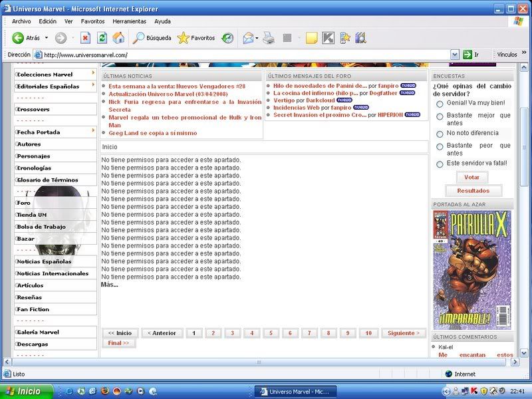Image resolution: width=532 pixels, height=399 pixels.
Task: Open the address bar URL dropdown
Action: (x=455, y=55)
